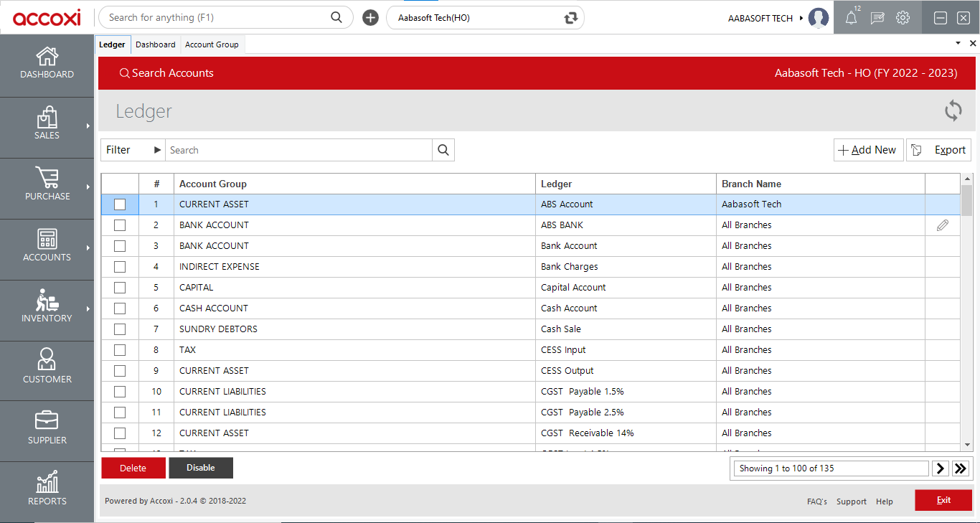Expand the Inventory submenu arrow
This screenshot has width=980, height=523.
point(88,308)
